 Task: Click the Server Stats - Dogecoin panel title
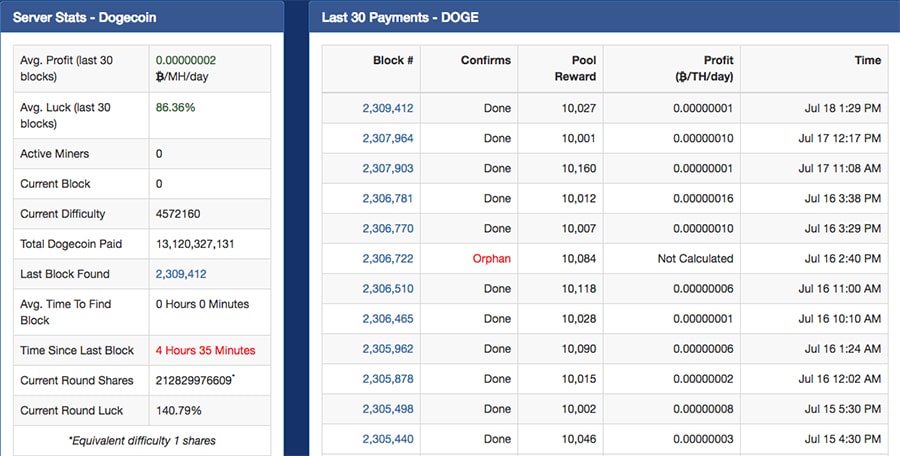pos(84,17)
